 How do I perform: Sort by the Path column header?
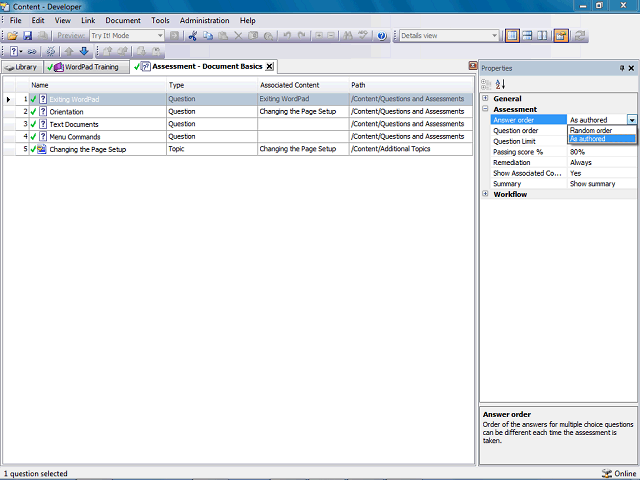tap(411, 85)
